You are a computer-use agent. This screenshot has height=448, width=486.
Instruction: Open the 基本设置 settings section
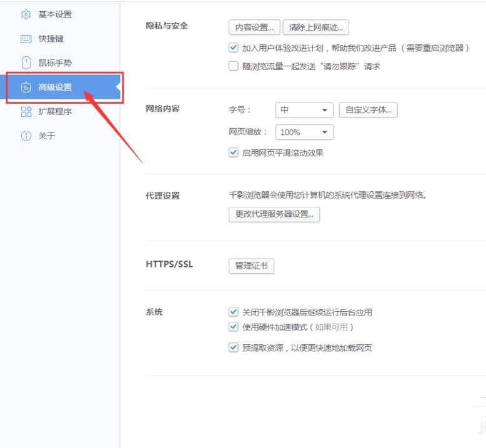tap(55, 14)
